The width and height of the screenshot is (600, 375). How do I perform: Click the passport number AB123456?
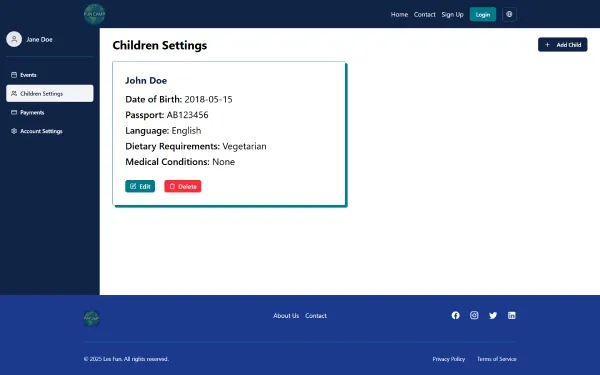tap(187, 115)
